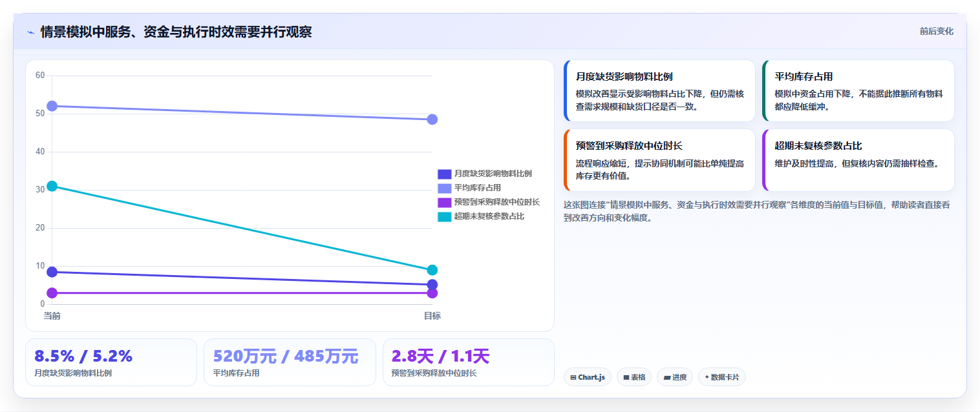980x412 pixels.
Task: Click the lightning icon beside the title
Action: click(x=30, y=32)
